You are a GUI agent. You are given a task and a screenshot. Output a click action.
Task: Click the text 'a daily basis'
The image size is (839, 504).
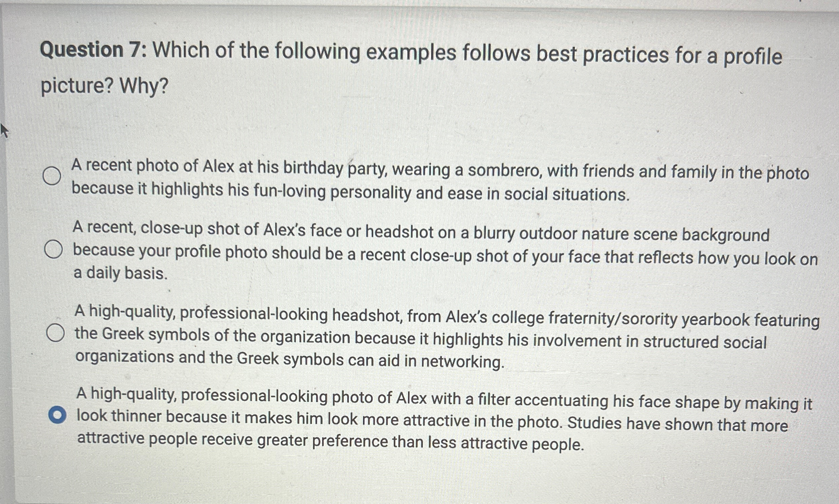point(119,274)
